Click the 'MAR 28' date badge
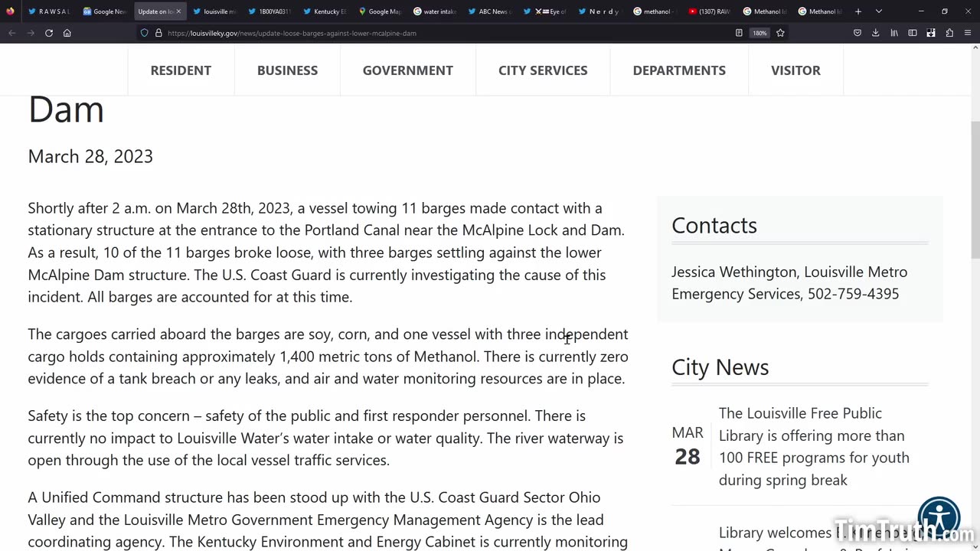Image resolution: width=980 pixels, height=551 pixels. coord(688,446)
